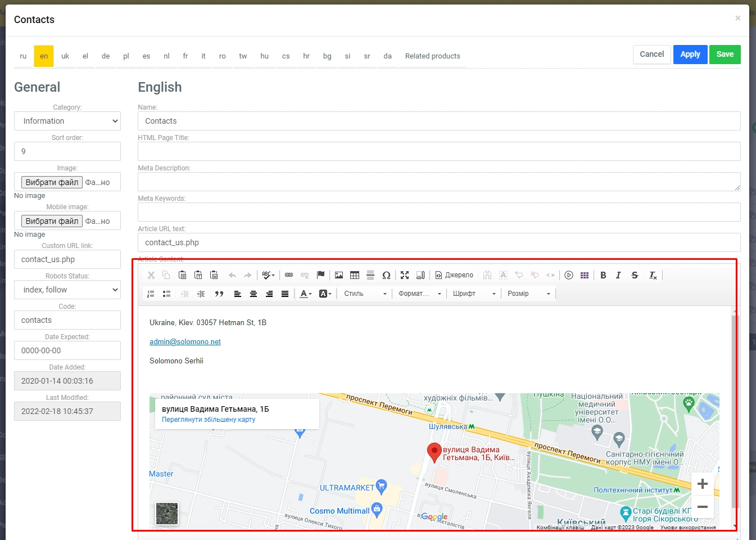Open the special character Omega tool
The image size is (756, 540).
(x=386, y=275)
